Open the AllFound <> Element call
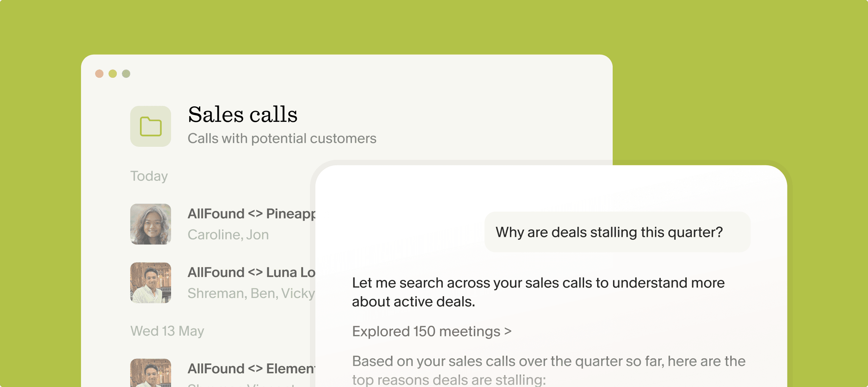Viewport: 868px width, 387px height. (252, 369)
